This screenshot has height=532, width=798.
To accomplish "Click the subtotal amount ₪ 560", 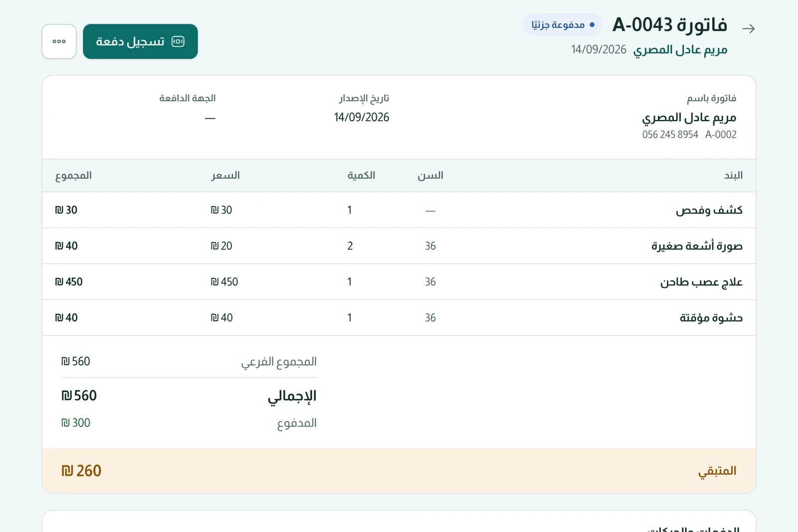I will (x=76, y=361).
